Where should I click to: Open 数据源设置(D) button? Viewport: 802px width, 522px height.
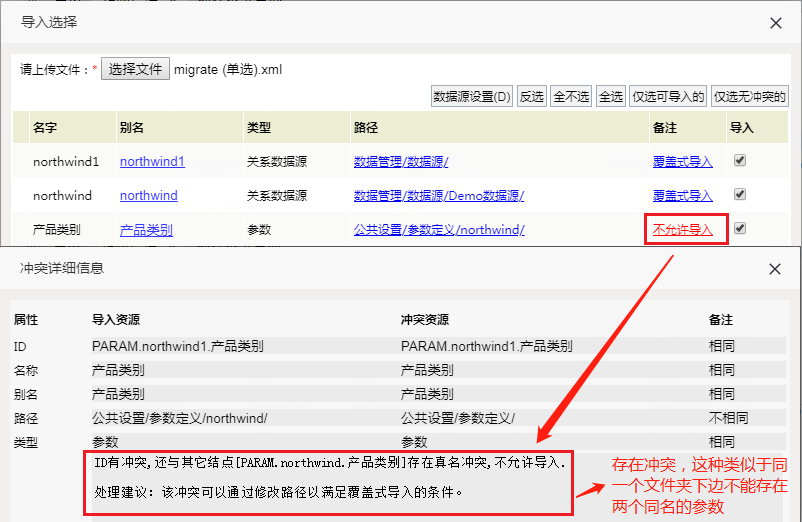(x=472, y=96)
